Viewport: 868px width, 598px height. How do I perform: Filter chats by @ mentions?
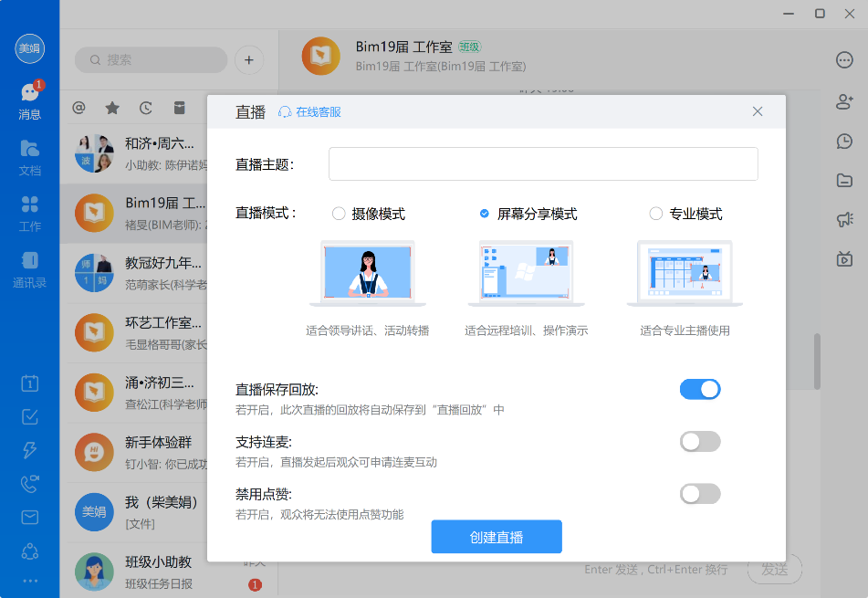pyautogui.click(x=78, y=108)
